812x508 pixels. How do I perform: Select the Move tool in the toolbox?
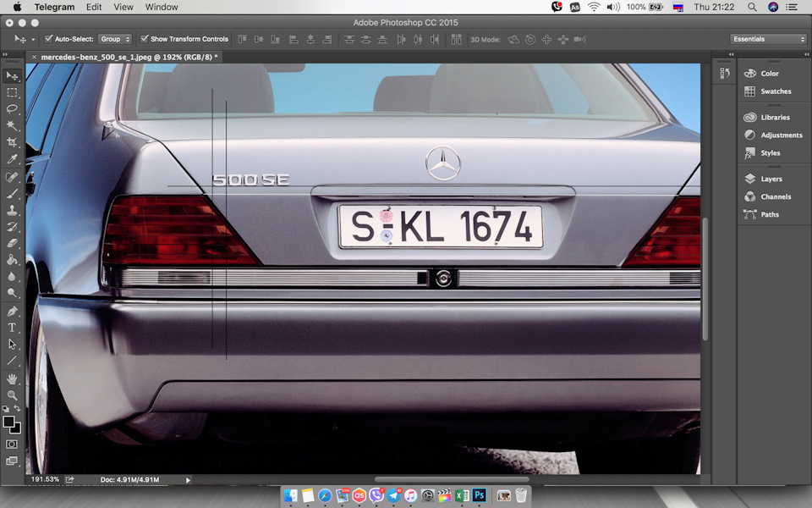pyautogui.click(x=11, y=76)
